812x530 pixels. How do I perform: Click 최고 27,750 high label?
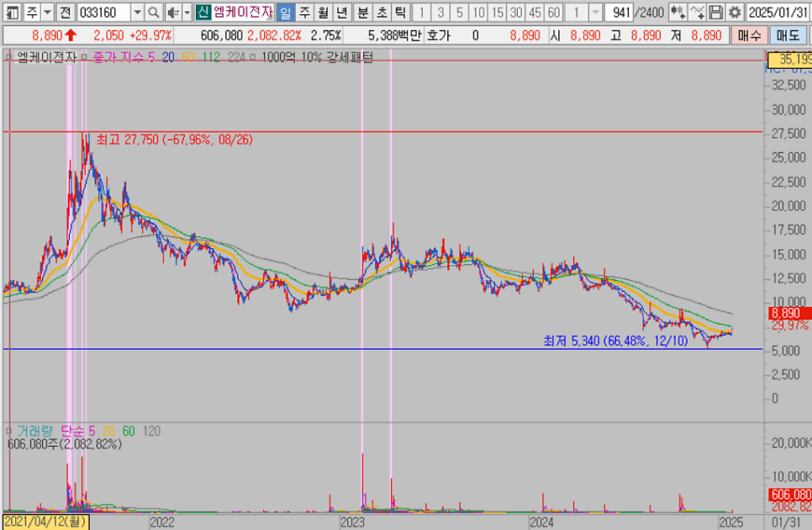(175, 140)
